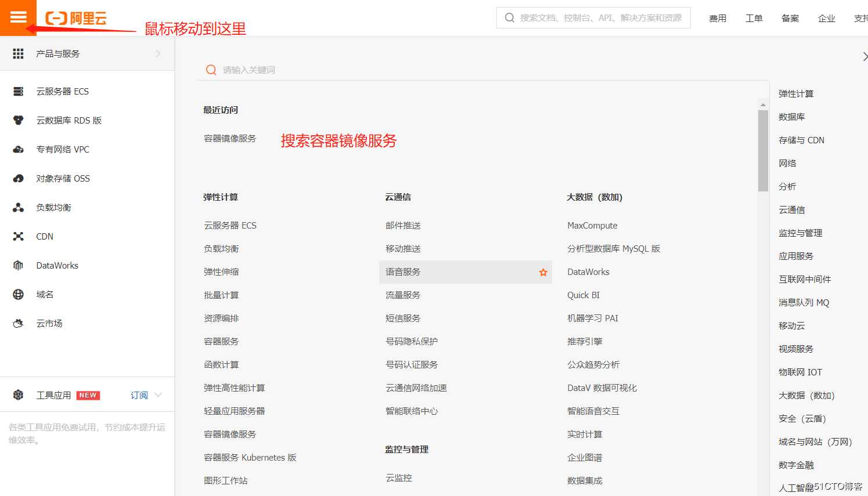Open the 费用 top menu
This screenshot has width=868, height=496.
pyautogui.click(x=718, y=18)
